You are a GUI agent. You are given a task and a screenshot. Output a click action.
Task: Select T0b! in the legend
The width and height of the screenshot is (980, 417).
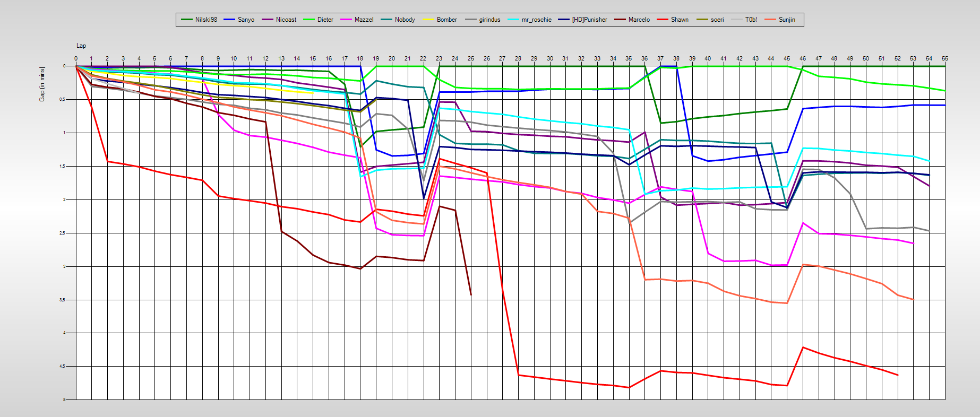coord(751,20)
